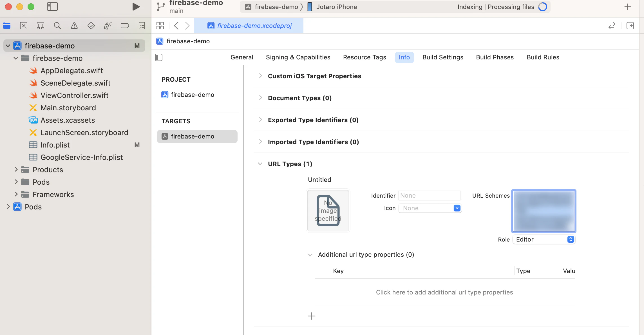Viewport: 644px width, 335px height.
Task: Open the Debug navigator
Action: [108, 26]
